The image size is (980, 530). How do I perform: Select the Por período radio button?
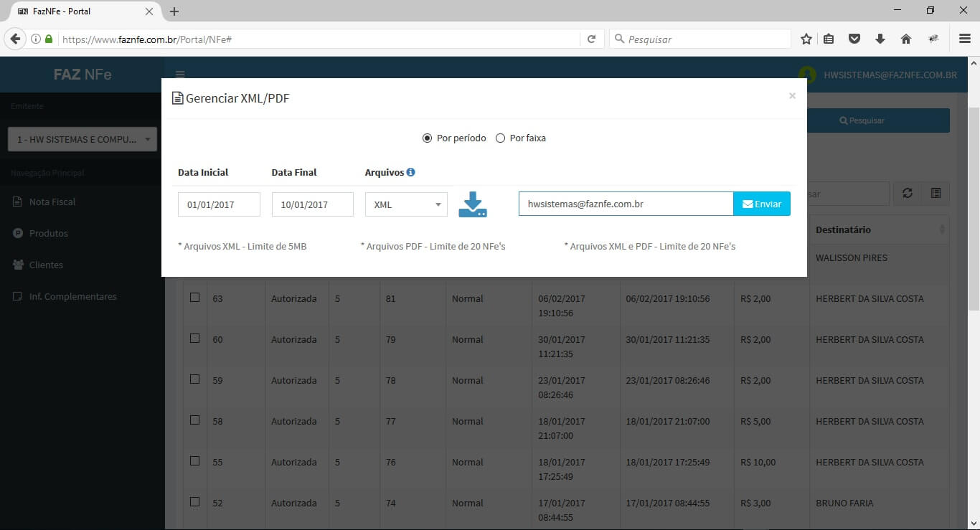pos(427,138)
